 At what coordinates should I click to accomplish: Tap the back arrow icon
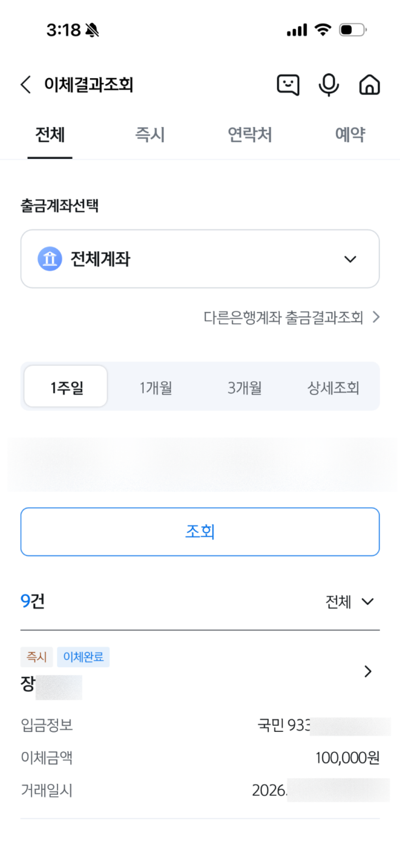coord(26,84)
